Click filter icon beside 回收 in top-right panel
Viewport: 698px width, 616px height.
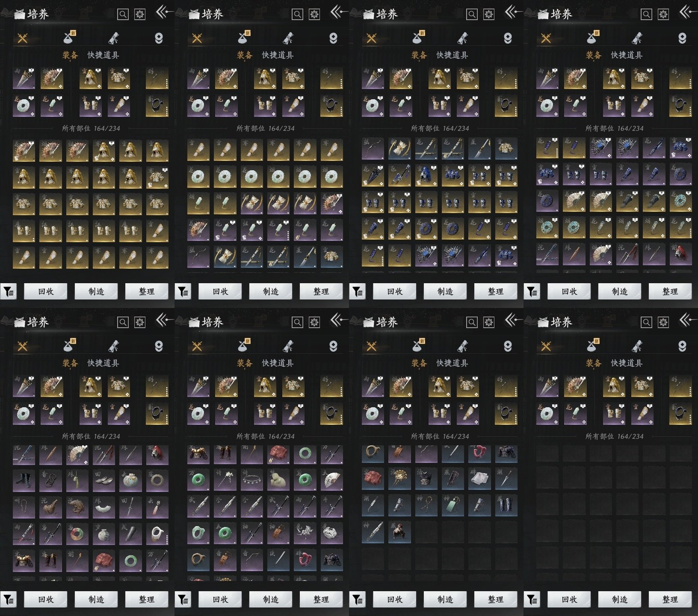tap(532, 292)
